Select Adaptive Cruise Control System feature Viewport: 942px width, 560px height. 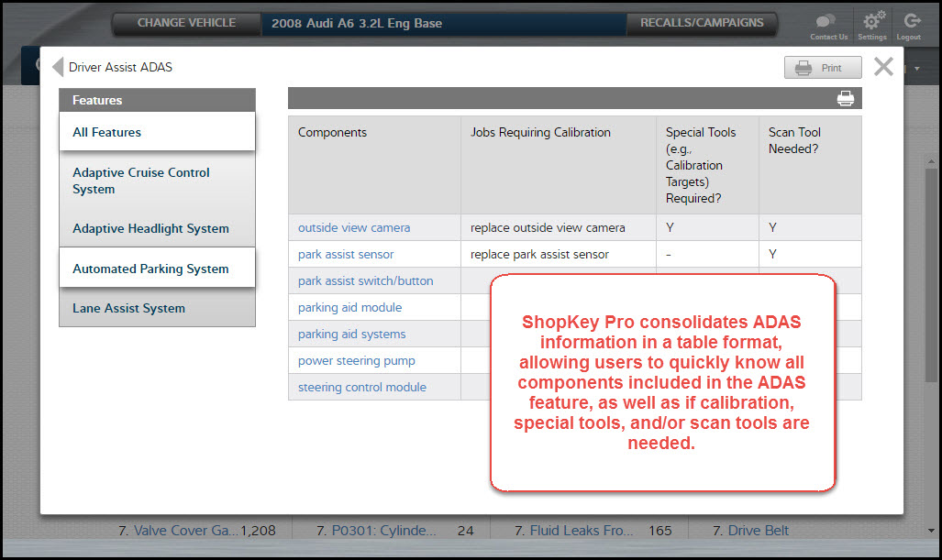point(158,181)
